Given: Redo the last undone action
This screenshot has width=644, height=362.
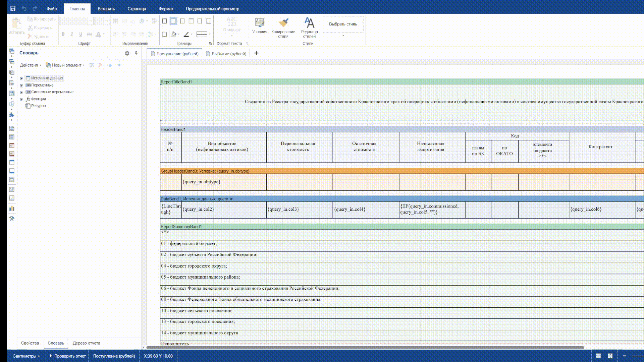Looking at the screenshot, I should (x=35, y=9).
